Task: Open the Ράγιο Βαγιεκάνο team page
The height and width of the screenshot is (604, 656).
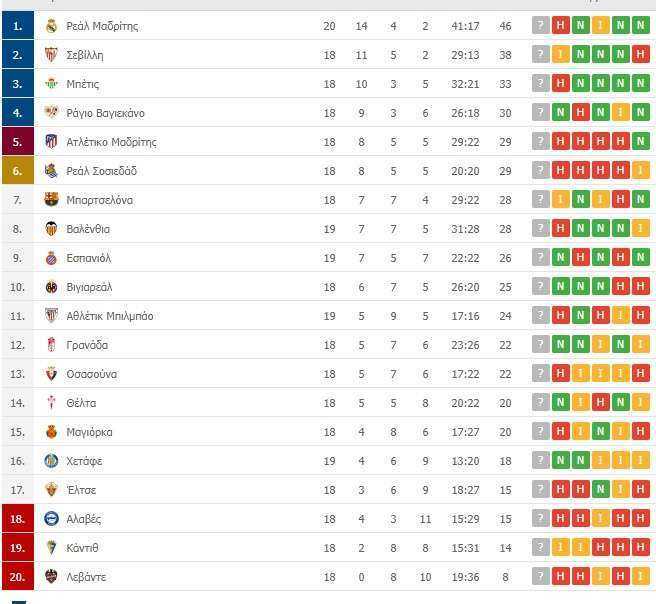Action: pyautogui.click(x=105, y=113)
